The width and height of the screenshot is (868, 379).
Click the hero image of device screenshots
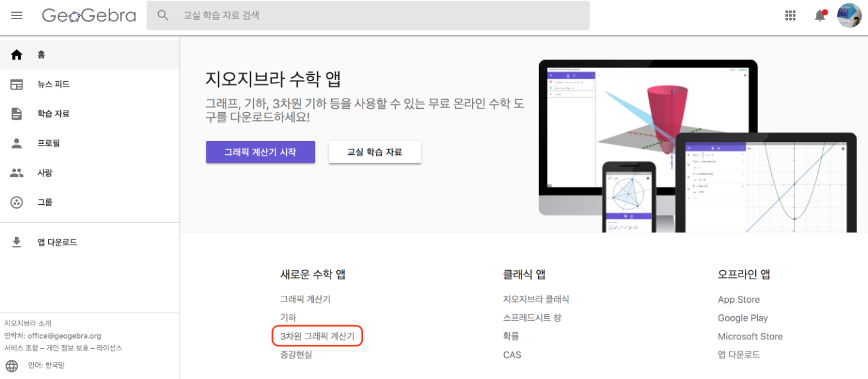[698, 146]
